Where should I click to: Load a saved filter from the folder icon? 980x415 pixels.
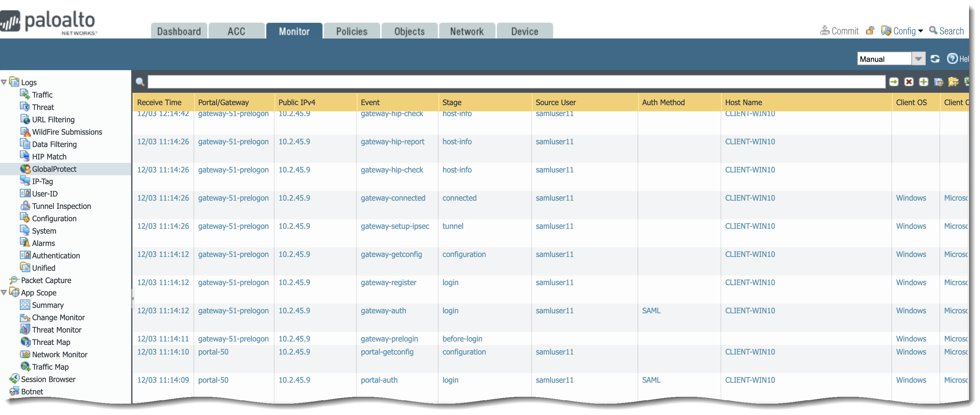(953, 81)
